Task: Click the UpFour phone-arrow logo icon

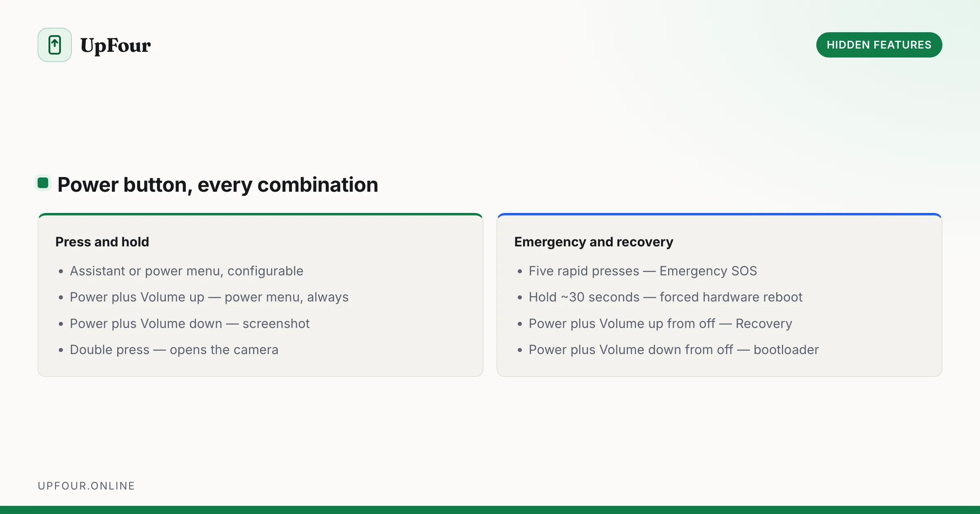Action: click(x=55, y=45)
